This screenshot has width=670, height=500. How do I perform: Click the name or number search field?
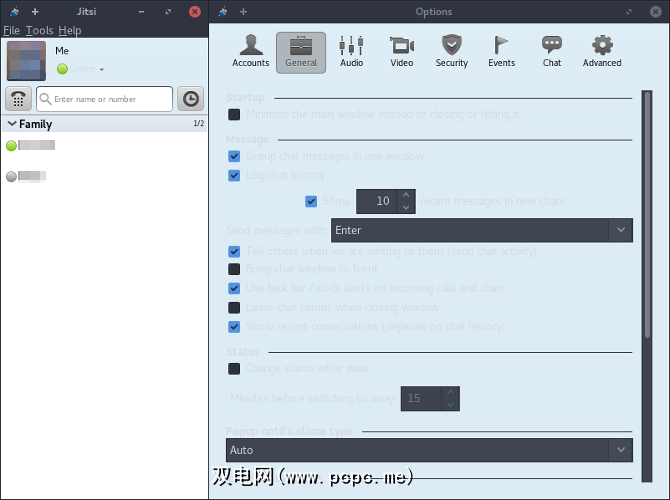tap(104, 99)
